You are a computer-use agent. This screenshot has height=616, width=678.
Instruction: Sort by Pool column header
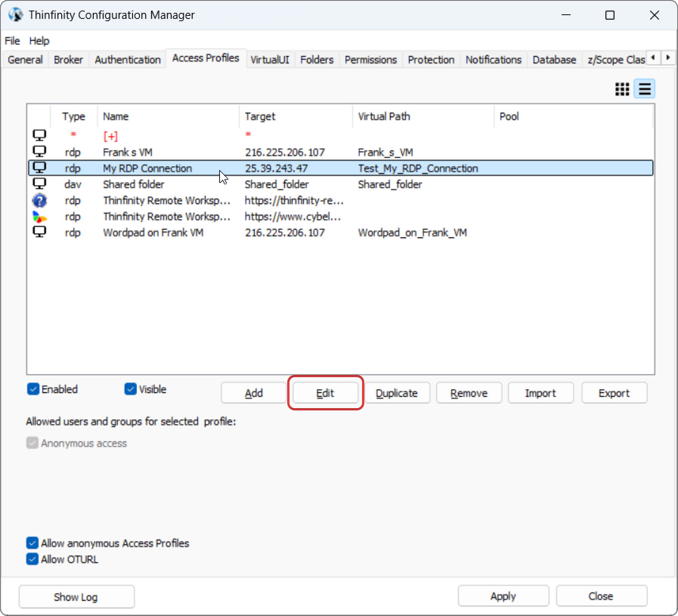pos(573,116)
